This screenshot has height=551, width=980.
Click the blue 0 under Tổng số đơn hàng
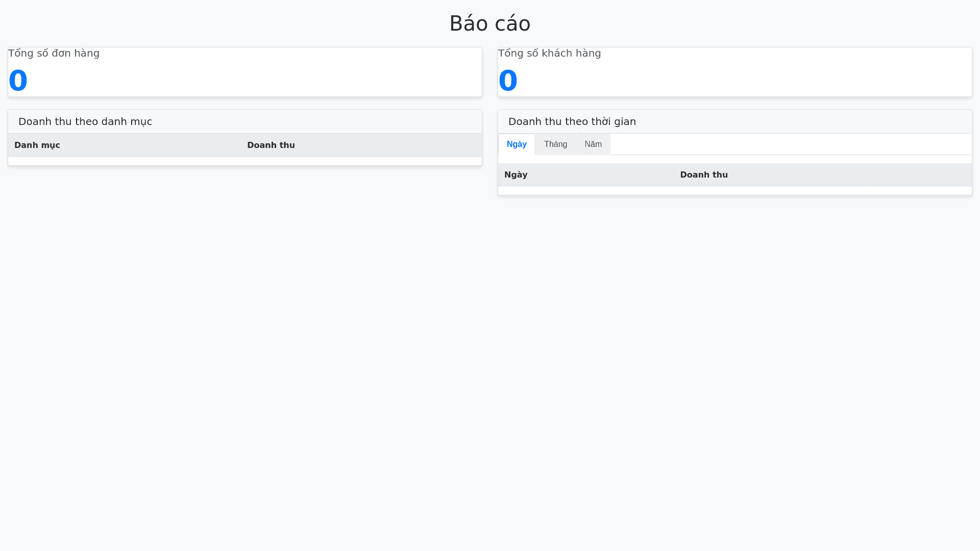coord(18,80)
